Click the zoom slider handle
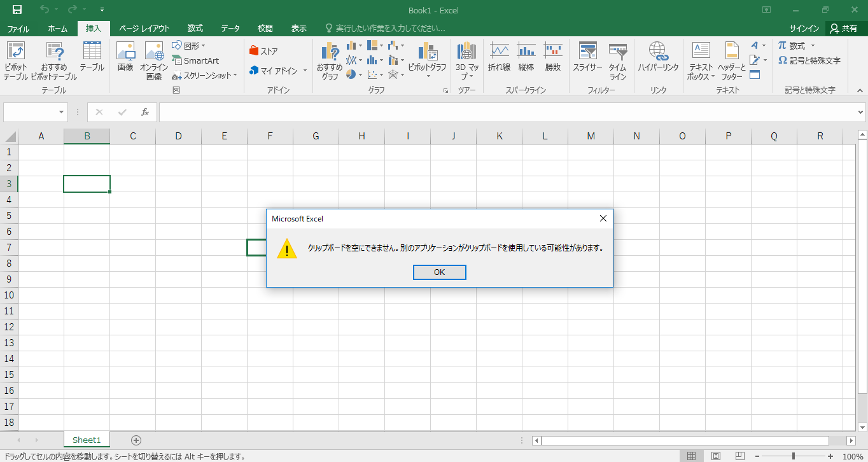The height and width of the screenshot is (462, 868). tap(793, 456)
